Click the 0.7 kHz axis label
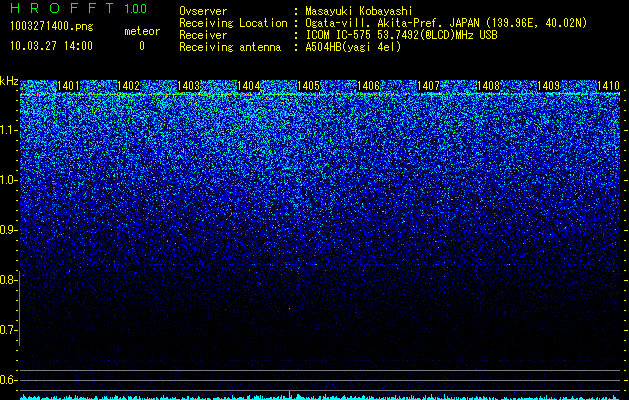The image size is (629, 400). (9, 330)
